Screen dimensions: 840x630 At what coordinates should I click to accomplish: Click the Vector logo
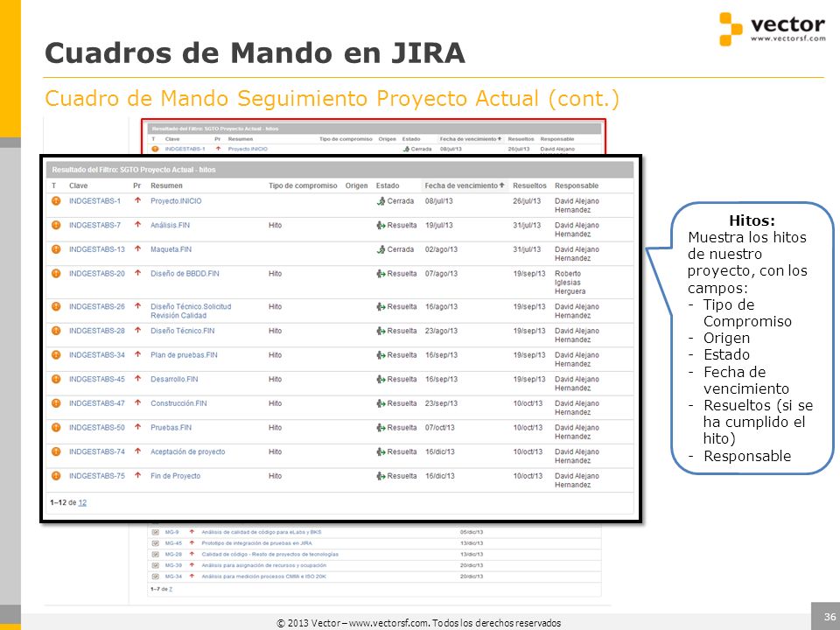pyautogui.click(x=772, y=28)
